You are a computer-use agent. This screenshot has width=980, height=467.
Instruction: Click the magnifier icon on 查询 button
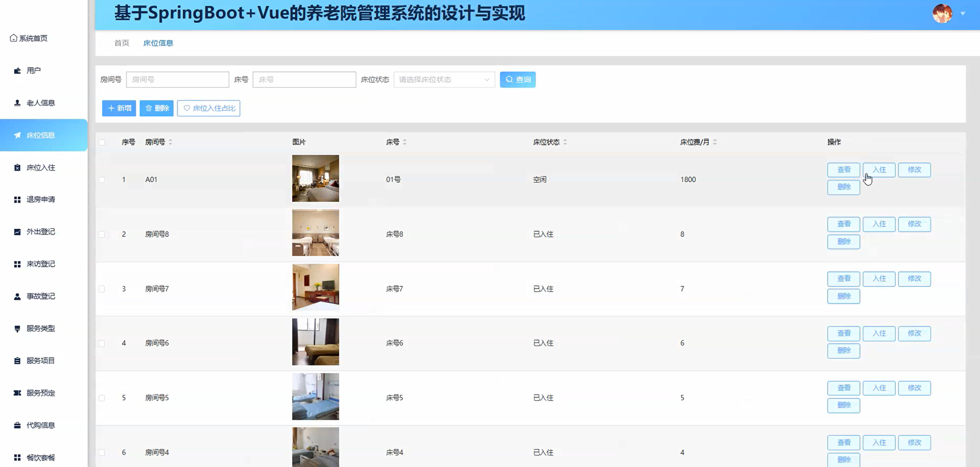pyautogui.click(x=509, y=79)
